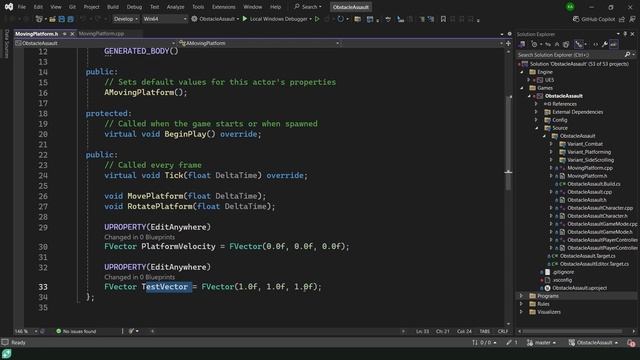Click Solution Explorer horizontal scrollbar

[x=573, y=331]
